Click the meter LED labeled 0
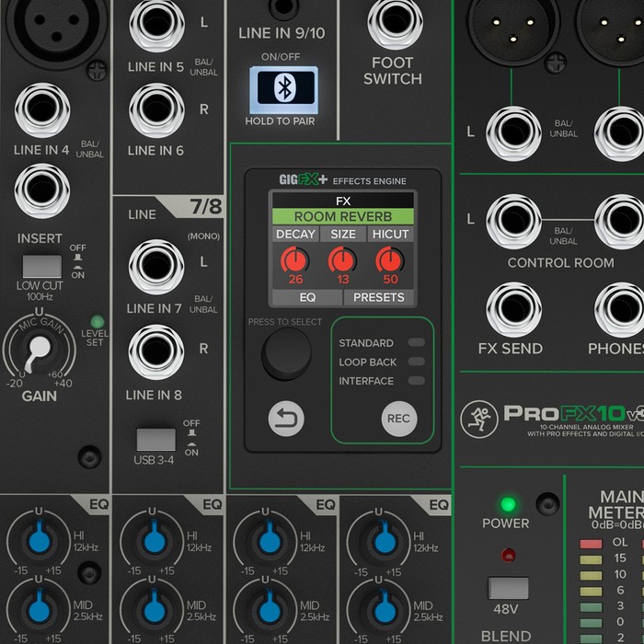 click(x=591, y=623)
